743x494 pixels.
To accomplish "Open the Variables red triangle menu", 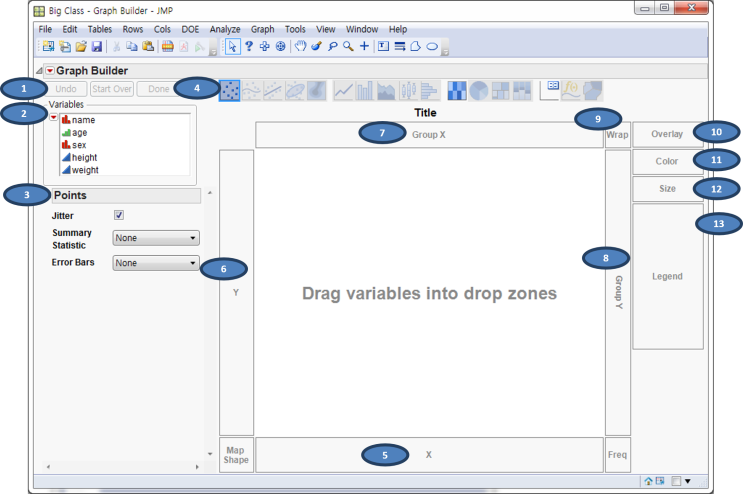I will point(54,117).
